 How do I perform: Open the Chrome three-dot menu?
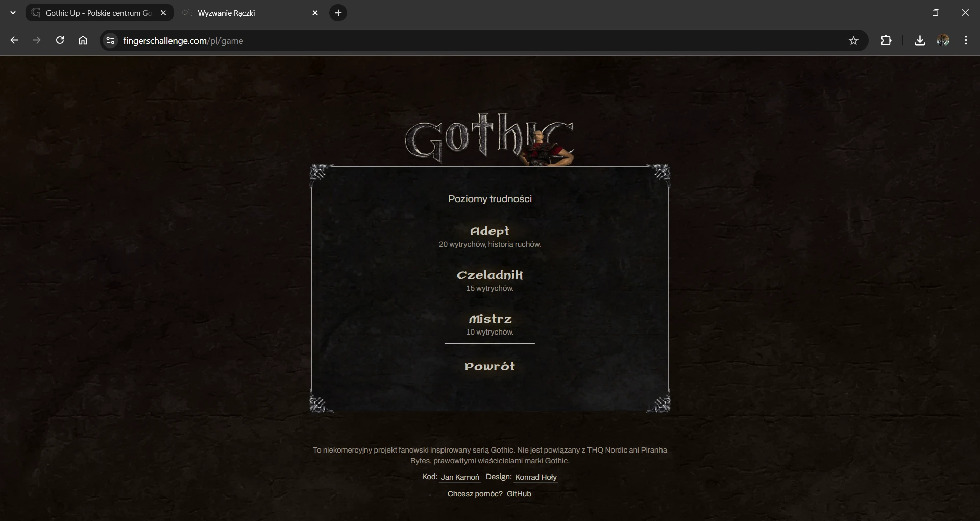click(x=966, y=40)
